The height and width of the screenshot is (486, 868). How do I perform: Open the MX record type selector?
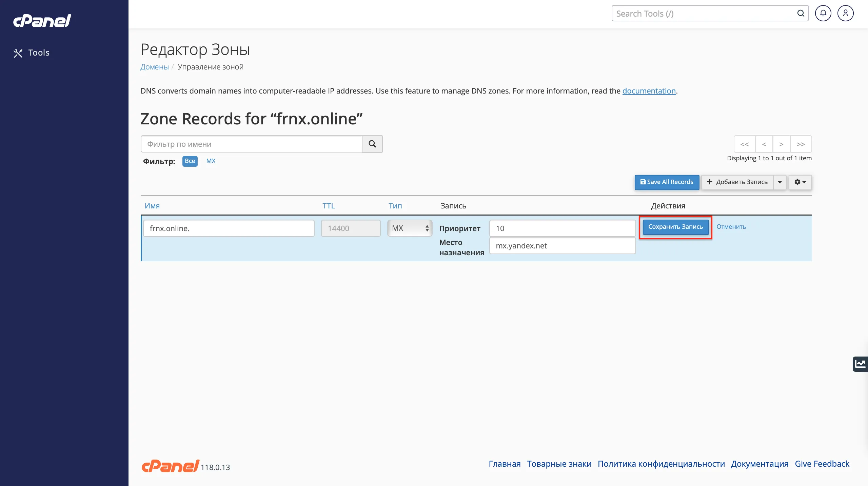pos(410,228)
